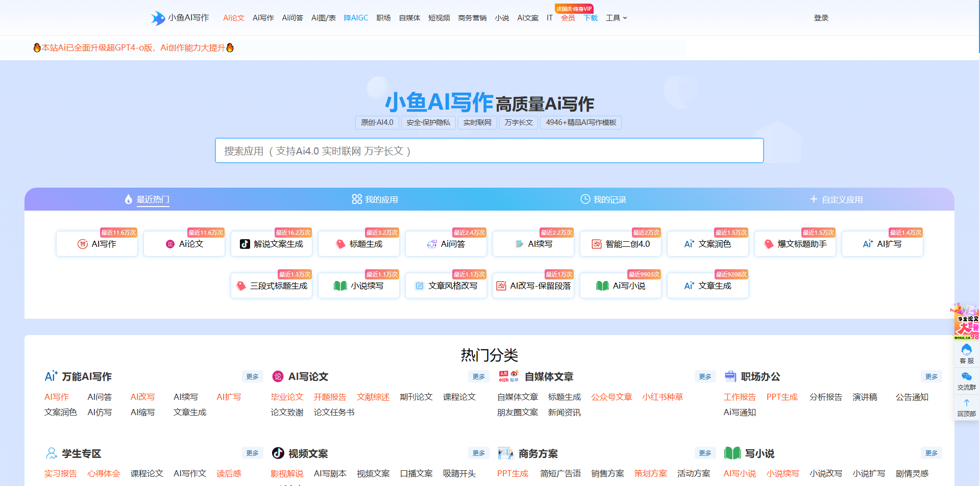
Task: Expand 更多 for 学生专区 category
Action: (252, 453)
